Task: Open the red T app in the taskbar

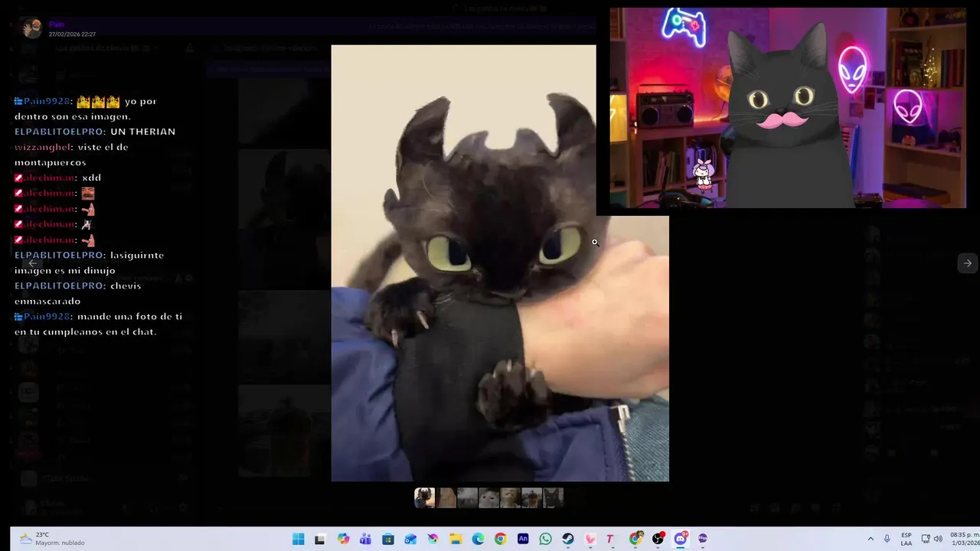Action: click(610, 540)
